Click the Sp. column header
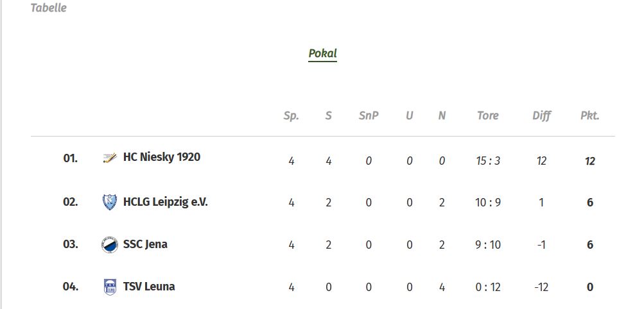Image resolution: width=644 pixels, height=309 pixels. (x=292, y=115)
